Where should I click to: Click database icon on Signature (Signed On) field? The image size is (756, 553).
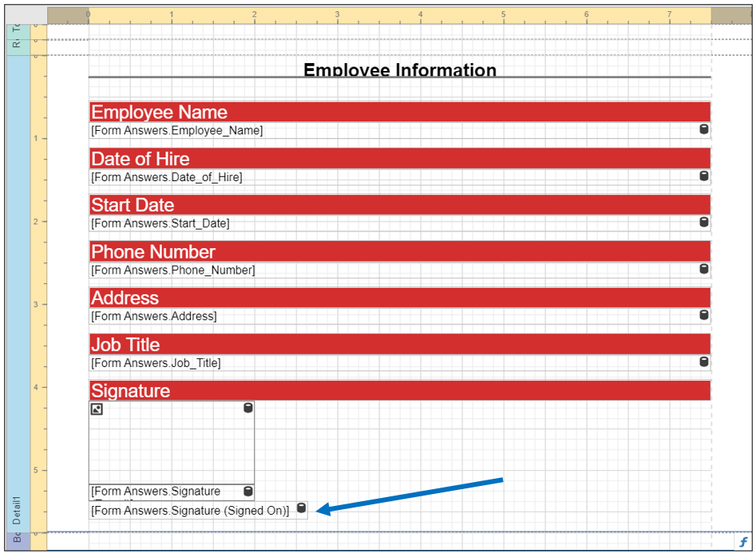301,508
